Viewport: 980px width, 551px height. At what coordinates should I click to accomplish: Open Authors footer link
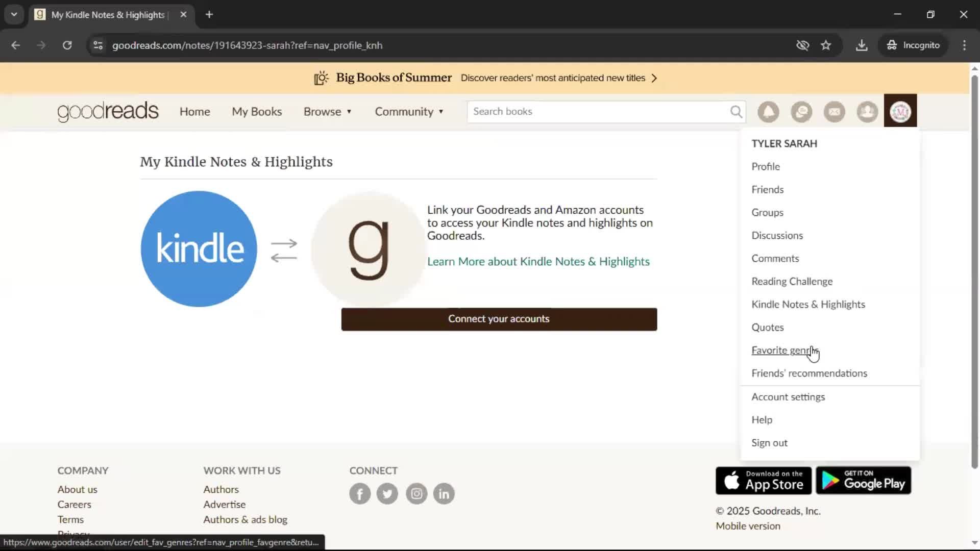[220, 489]
